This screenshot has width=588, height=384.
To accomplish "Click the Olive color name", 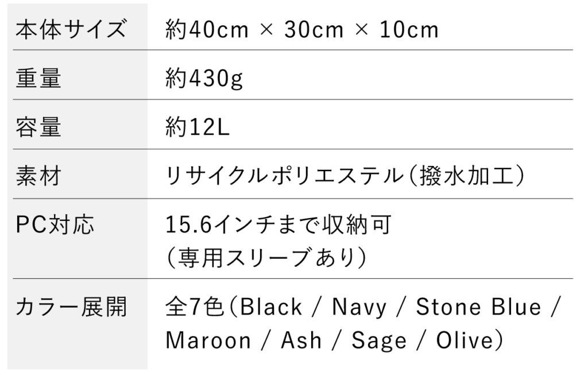I will tap(465, 341).
